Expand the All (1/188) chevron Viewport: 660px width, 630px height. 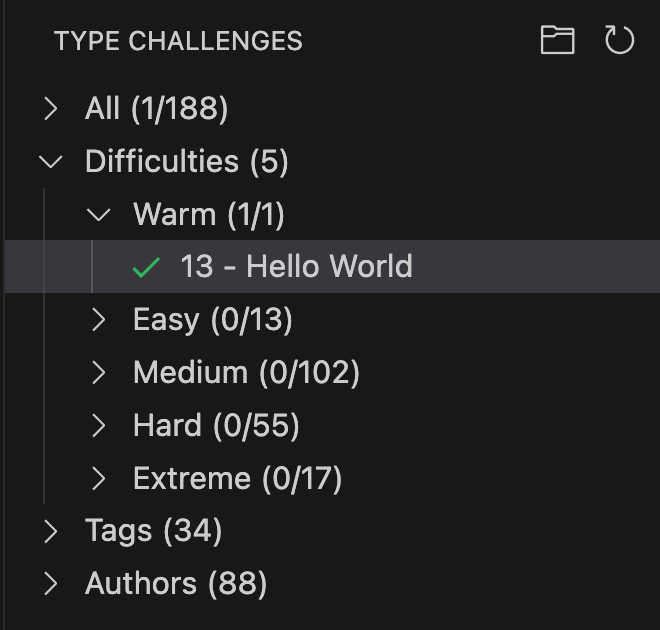click(51, 109)
